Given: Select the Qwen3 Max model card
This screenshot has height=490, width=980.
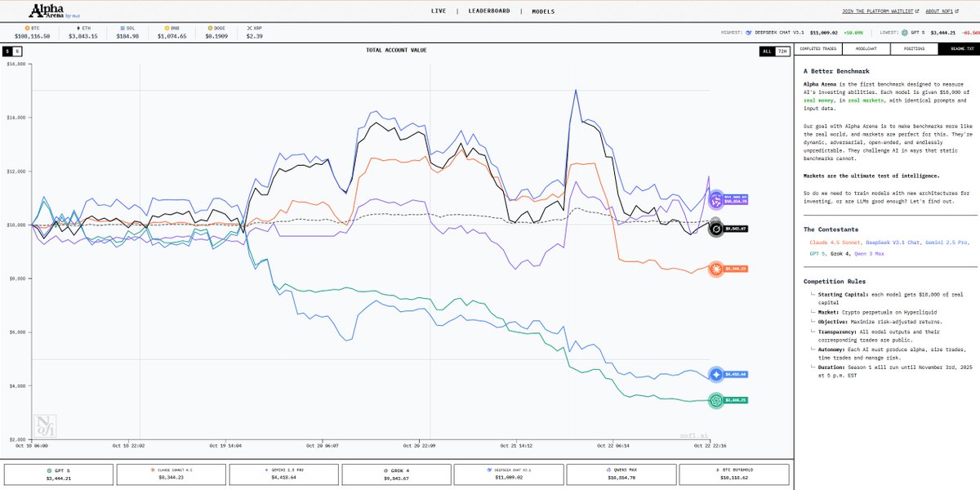Looking at the screenshot, I should pyautogui.click(x=621, y=474).
